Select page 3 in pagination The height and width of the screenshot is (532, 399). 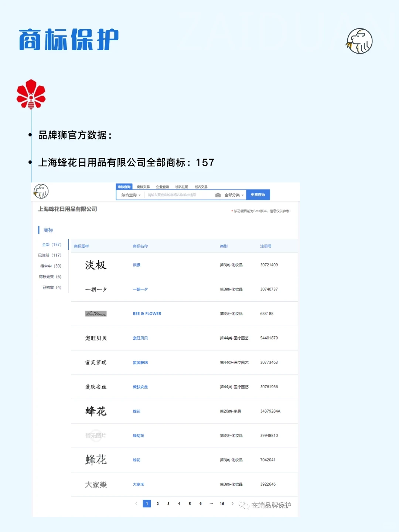pyautogui.click(x=168, y=504)
